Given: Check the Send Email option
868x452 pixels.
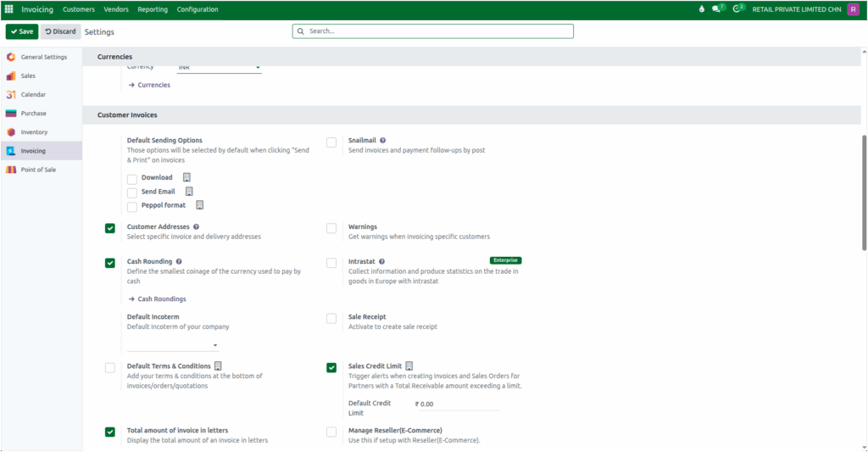Looking at the screenshot, I should (x=131, y=193).
